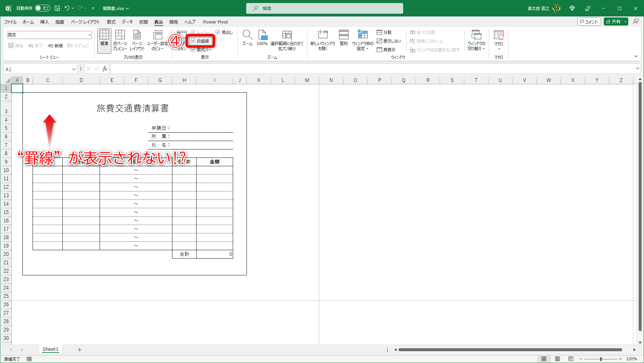Screen dimensions: 644x363
Task: Open the Name Box dropdown arrow
Action: point(74,69)
